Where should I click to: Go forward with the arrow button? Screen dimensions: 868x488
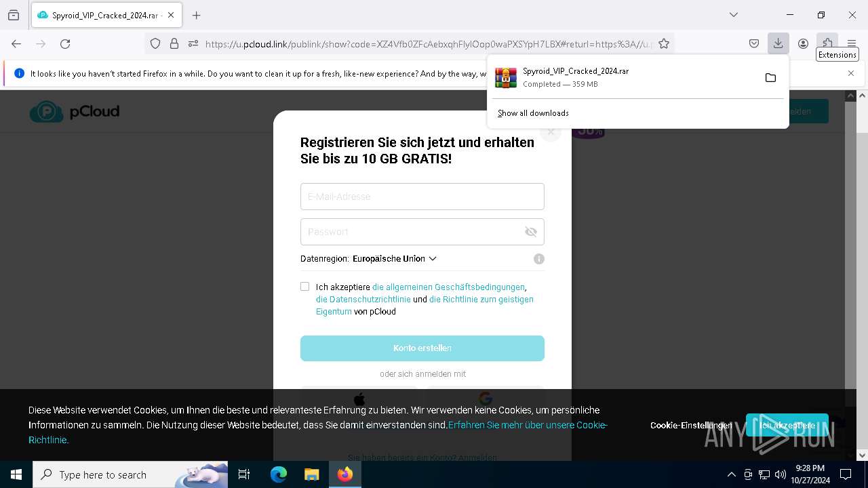[x=41, y=43]
